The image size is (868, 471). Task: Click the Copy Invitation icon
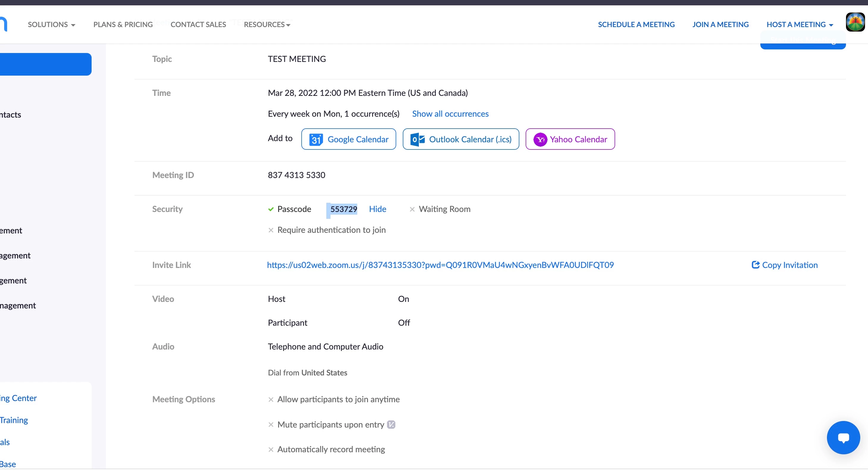[x=755, y=265]
